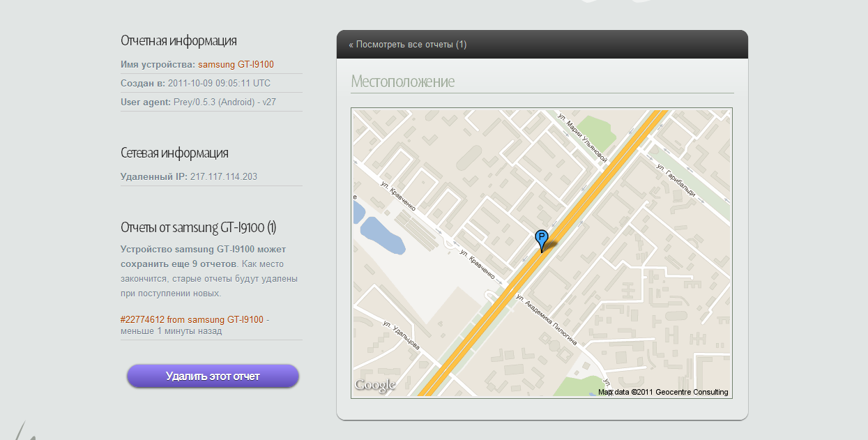The width and height of the screenshot is (868, 440).
Task: Click the blue location pin marker on map
Action: (542, 241)
